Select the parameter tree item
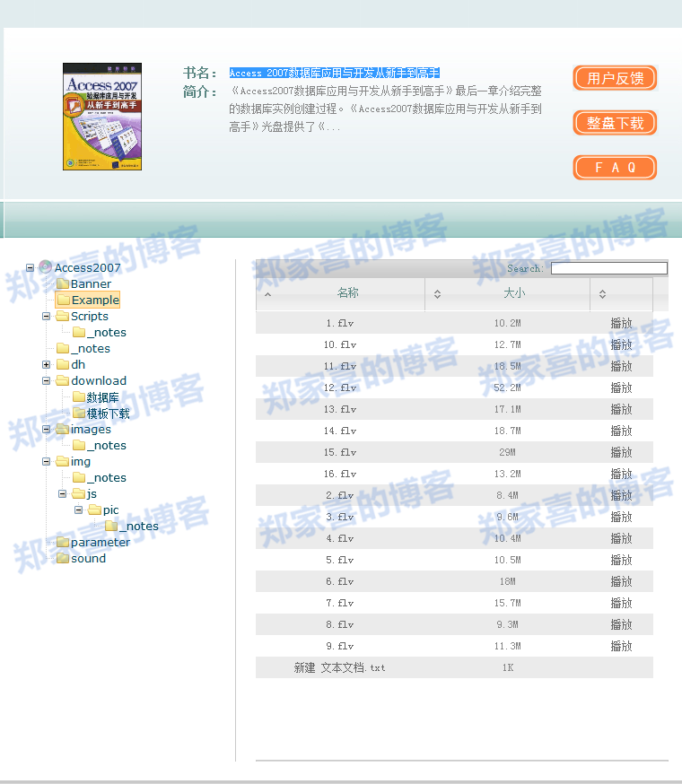682x784 pixels. click(x=101, y=542)
